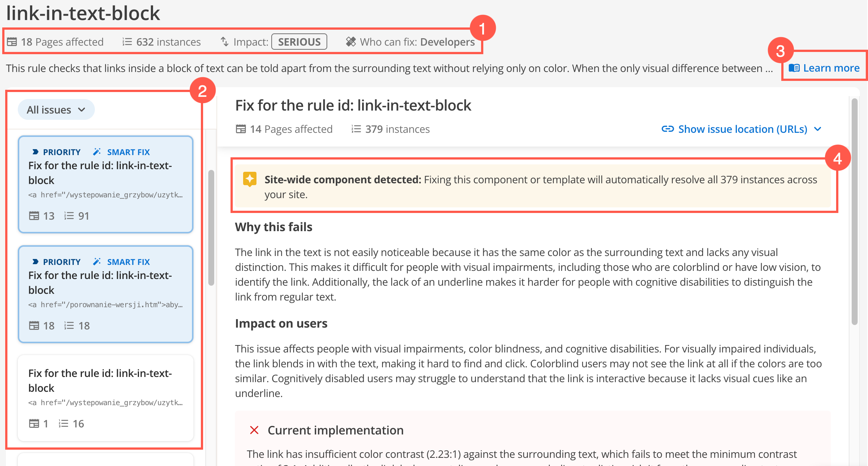868x466 pixels.
Task: Open the All issues filter dropdown
Action: [56, 110]
